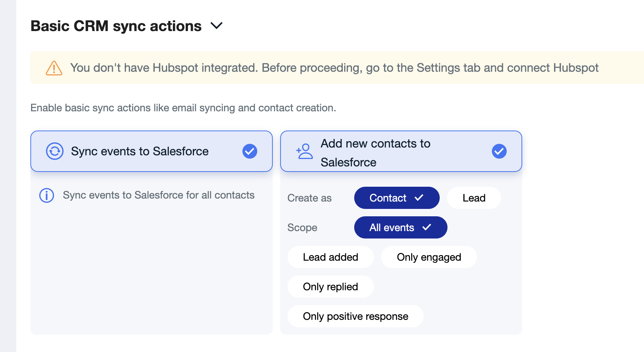Choose Lead as the create-as option
Image resolution: width=644 pixels, height=352 pixels.
tap(474, 198)
